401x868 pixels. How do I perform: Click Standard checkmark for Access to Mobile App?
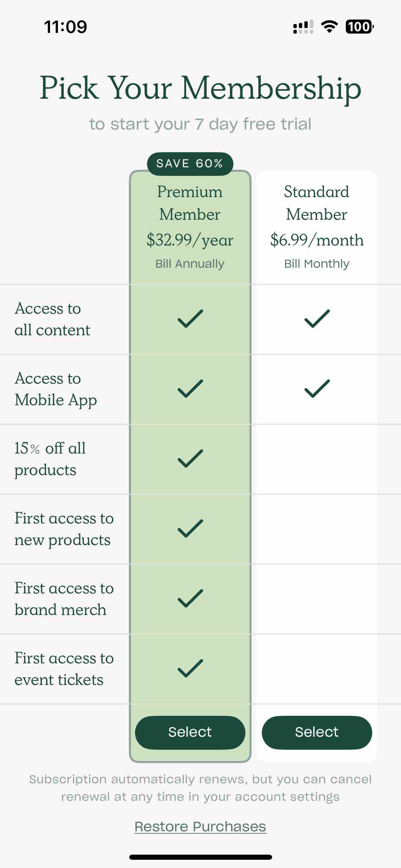coord(317,389)
